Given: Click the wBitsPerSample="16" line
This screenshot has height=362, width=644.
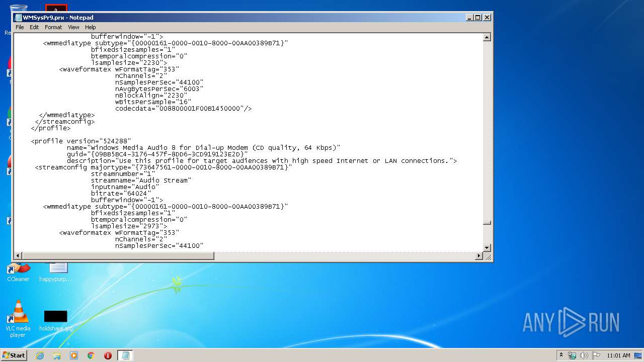Looking at the screenshot, I should [153, 102].
